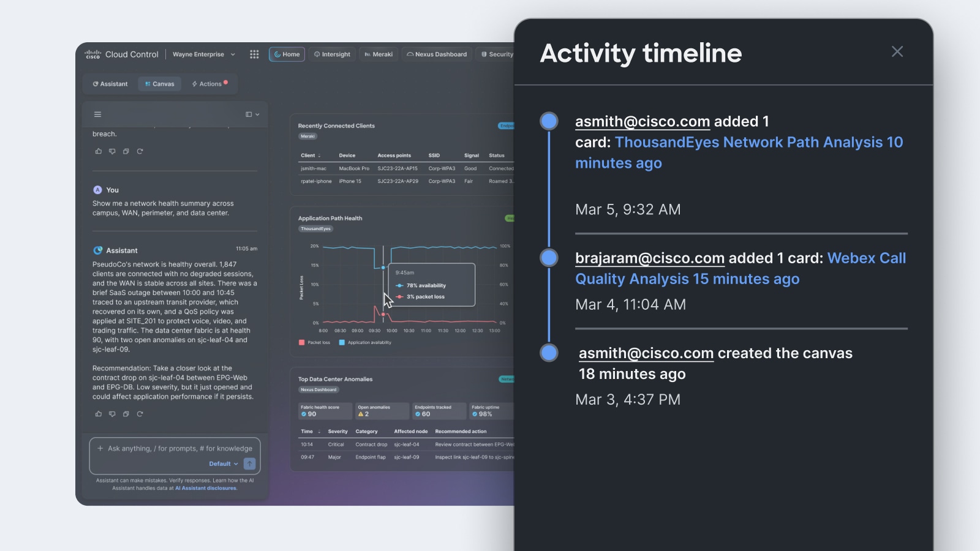Viewport: 980px width, 551px height.
Task: Like the response ending with "breach."
Action: (x=99, y=151)
